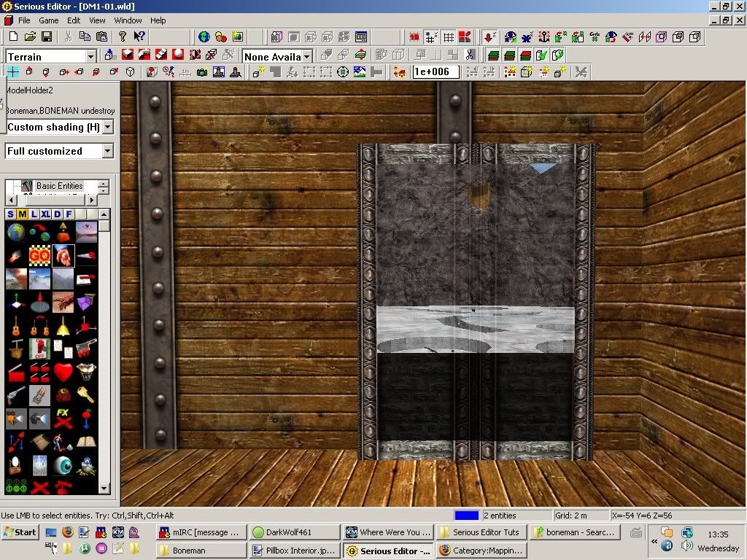747x560 pixels.
Task: Open the Full customized dropdown
Action: pos(108,152)
